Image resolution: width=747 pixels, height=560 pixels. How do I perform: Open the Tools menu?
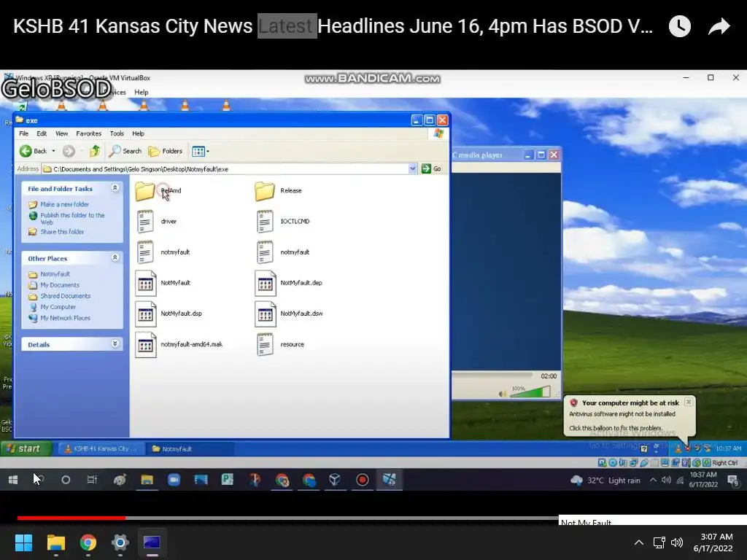[x=117, y=133]
